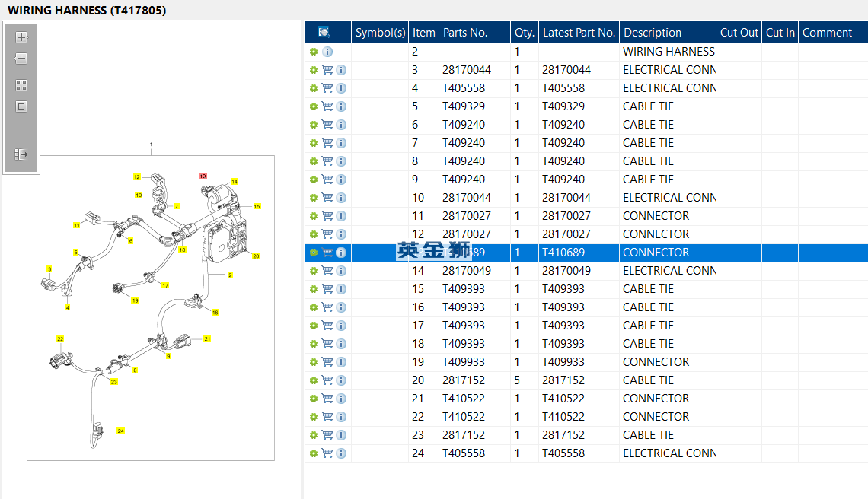Click gear icon for item 23 row
The height and width of the screenshot is (499, 868).
[314, 435]
